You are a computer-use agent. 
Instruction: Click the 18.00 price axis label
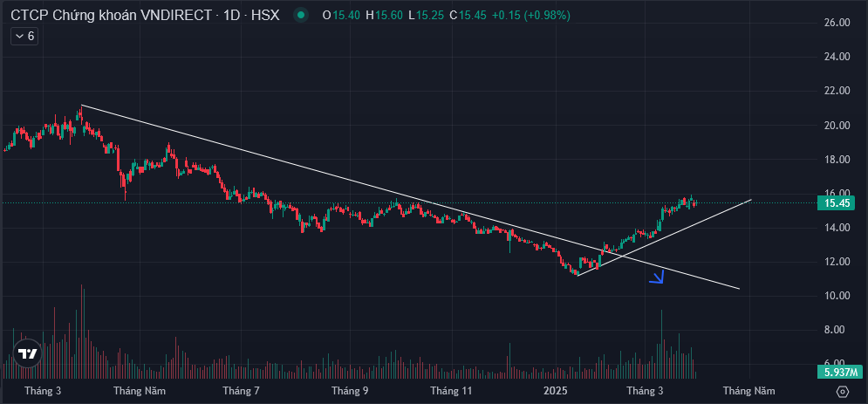click(837, 160)
